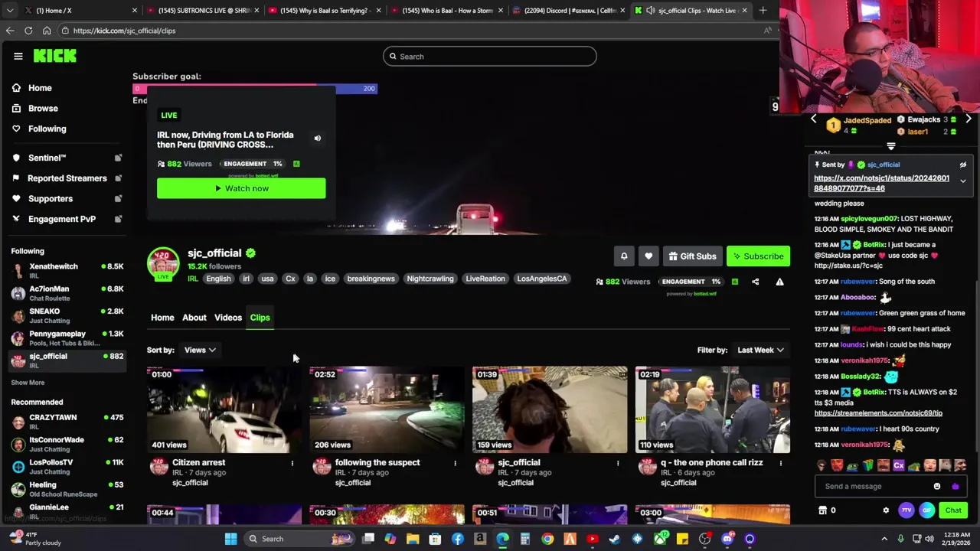Go to next leaderboard gifters

[969, 119]
